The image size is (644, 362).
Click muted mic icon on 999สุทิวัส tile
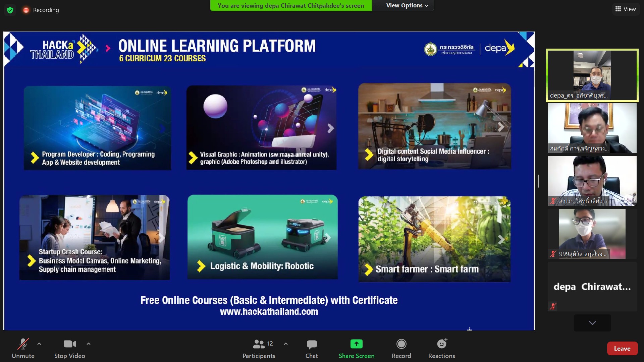553,254
